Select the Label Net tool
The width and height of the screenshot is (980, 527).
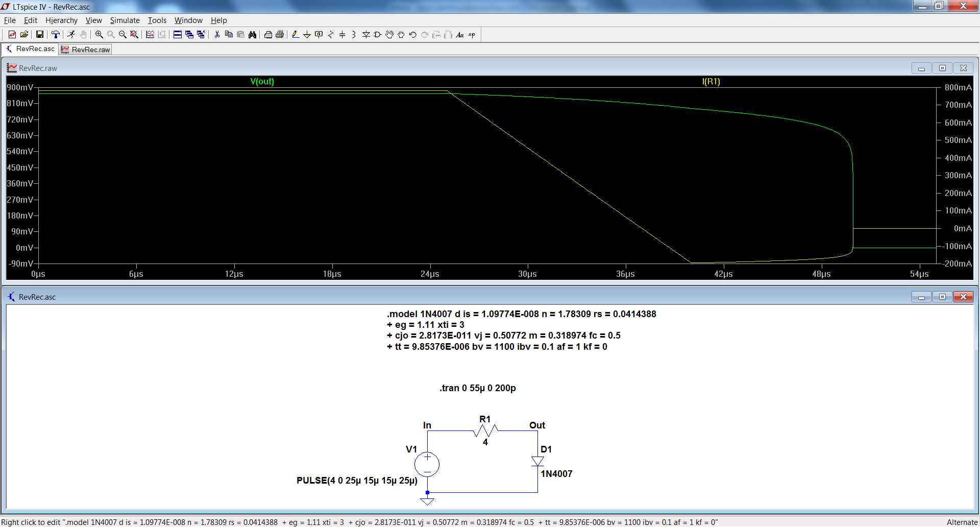(319, 35)
